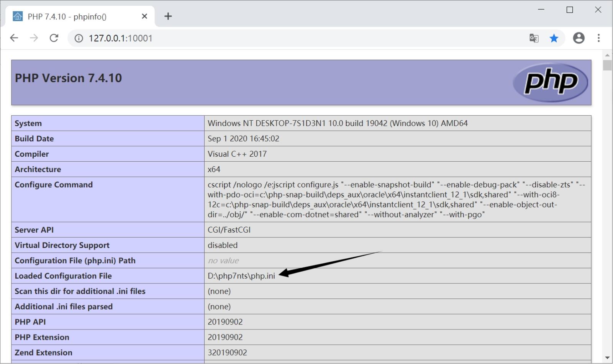Maximize the browser window
The width and height of the screenshot is (613, 364).
570,10
